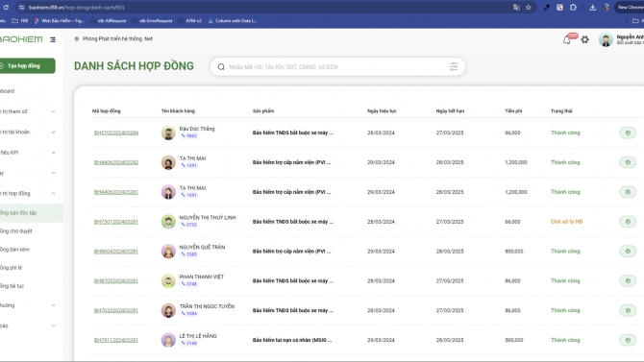The height and width of the screenshot is (362, 644).
Task: Click view icon in NGUYỄN THỊ THUỲ LINH row
Action: pyautogui.click(x=628, y=222)
